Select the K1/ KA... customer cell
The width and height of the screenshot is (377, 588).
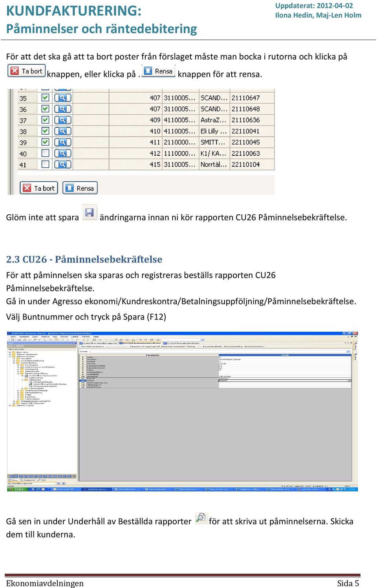click(x=214, y=153)
